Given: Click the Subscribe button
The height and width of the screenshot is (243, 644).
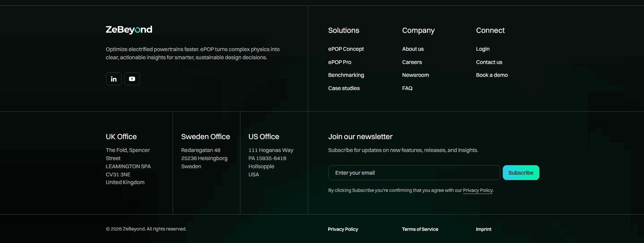Looking at the screenshot, I should [x=521, y=173].
